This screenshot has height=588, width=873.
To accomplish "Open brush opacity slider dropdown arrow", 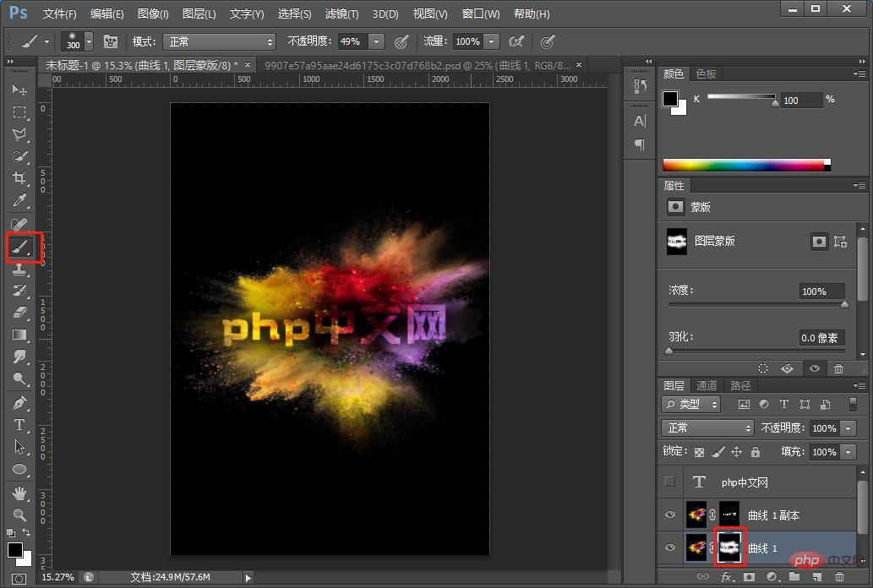I will 377,41.
